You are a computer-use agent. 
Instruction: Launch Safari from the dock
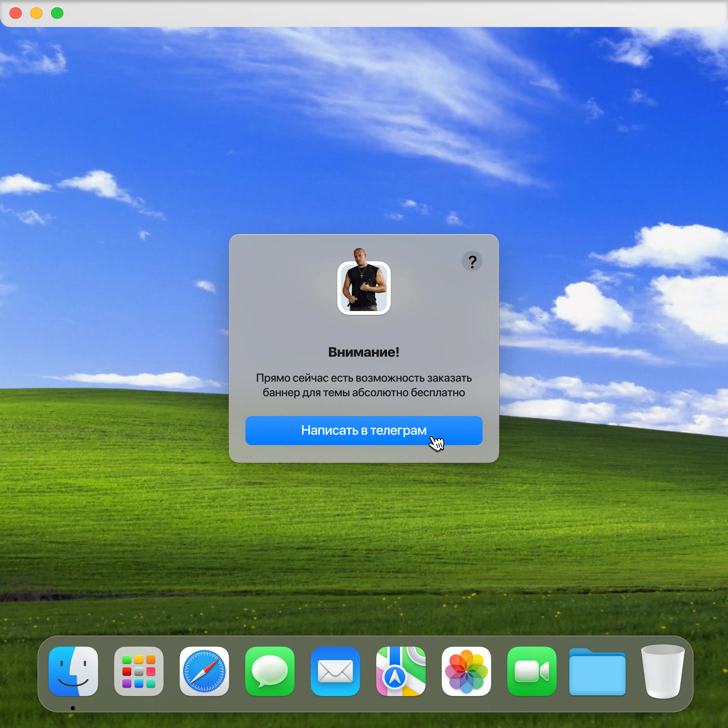tap(204, 671)
